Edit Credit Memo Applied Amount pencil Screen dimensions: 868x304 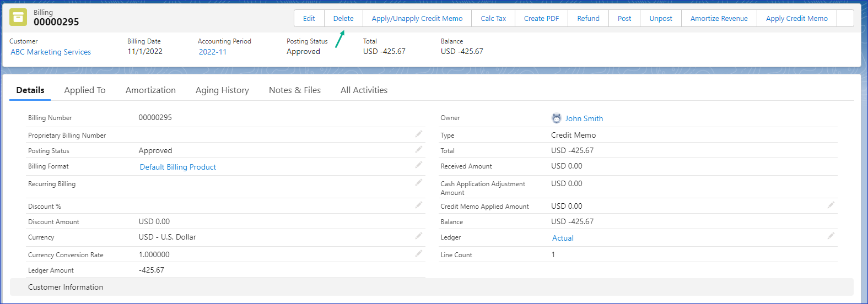pyautogui.click(x=831, y=205)
